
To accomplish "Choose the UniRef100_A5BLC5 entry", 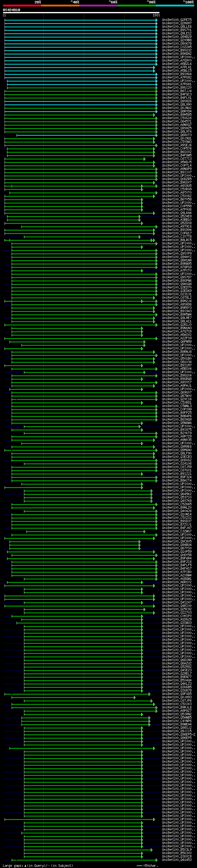I will point(177,71).
